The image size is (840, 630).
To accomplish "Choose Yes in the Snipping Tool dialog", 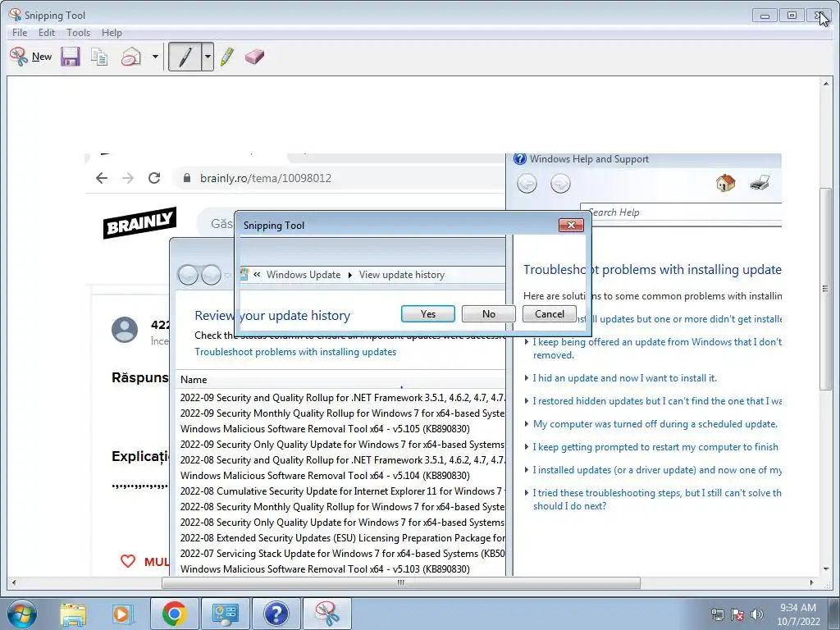I will [428, 314].
